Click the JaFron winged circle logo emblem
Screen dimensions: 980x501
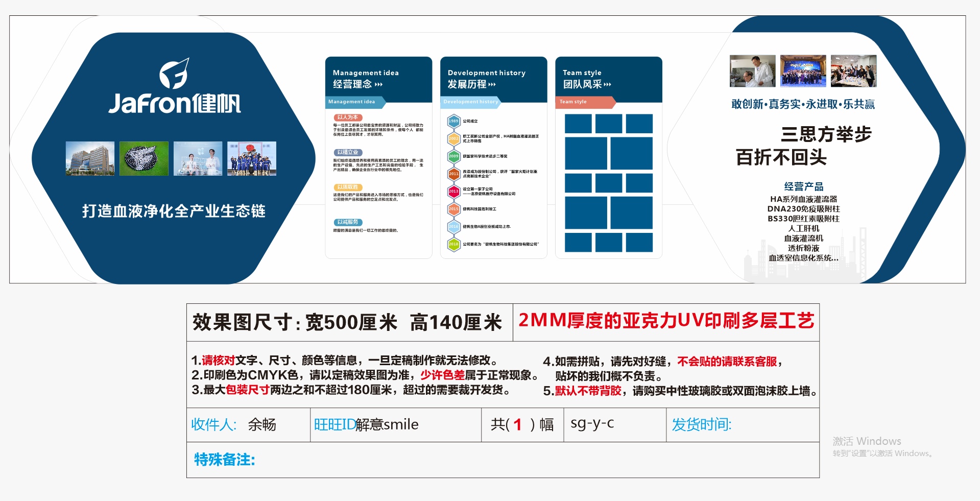[x=174, y=73]
